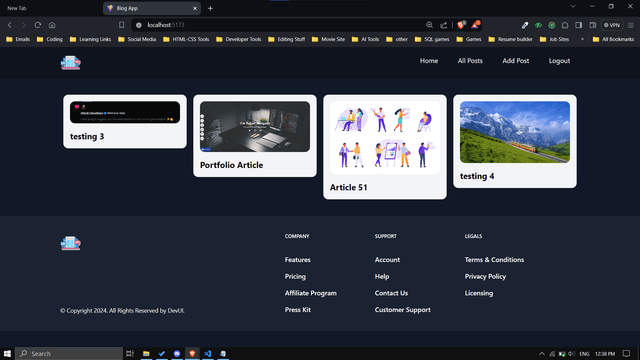Viewport: 640px width, 360px height.
Task: Open the Privacy Policy footer link
Action: click(485, 276)
